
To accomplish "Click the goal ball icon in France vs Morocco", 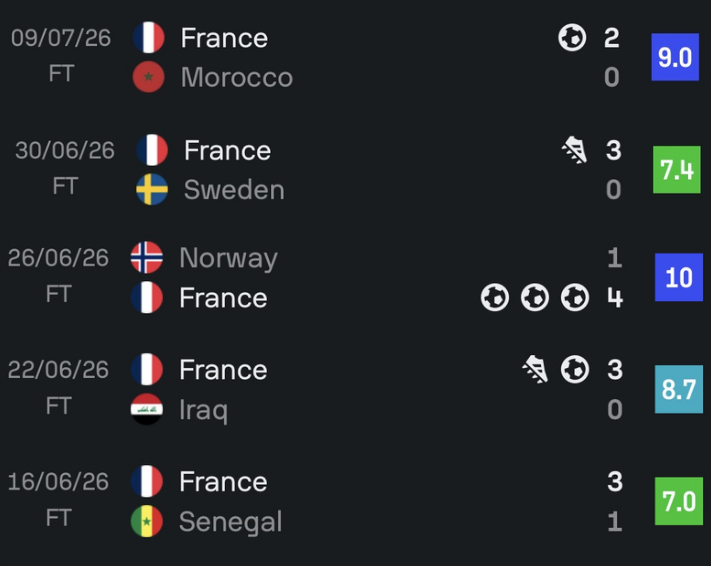I will click(572, 37).
